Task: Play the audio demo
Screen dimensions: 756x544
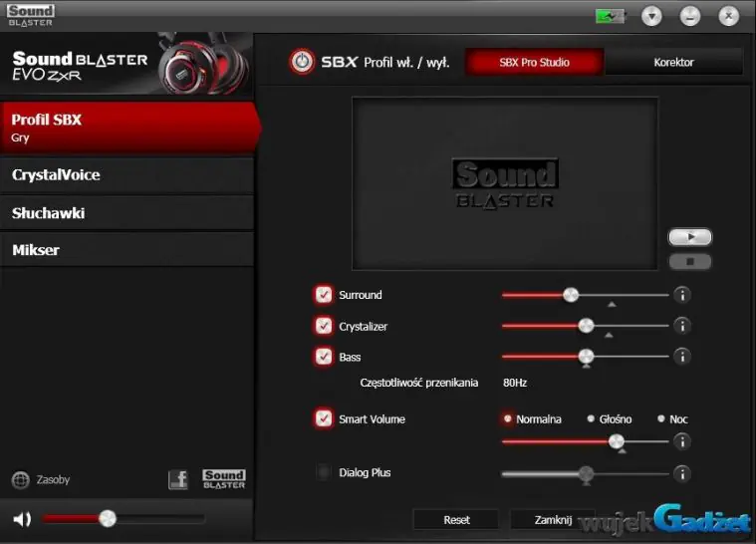Action: (689, 237)
